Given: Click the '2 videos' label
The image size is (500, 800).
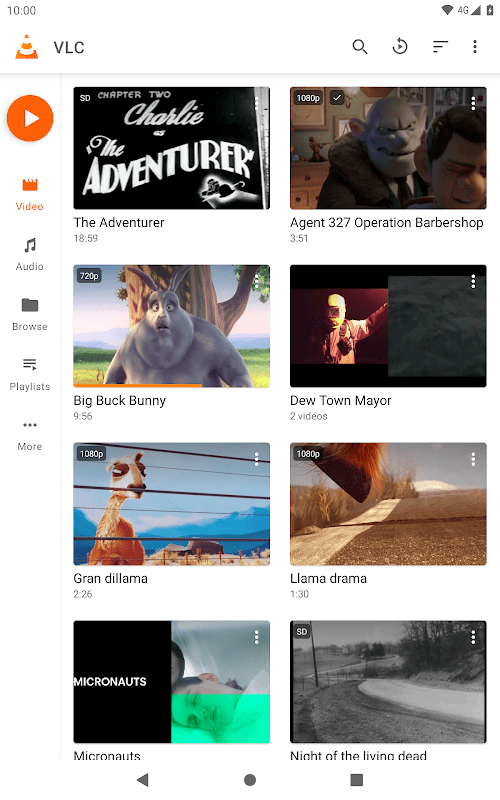Looking at the screenshot, I should tap(309, 416).
